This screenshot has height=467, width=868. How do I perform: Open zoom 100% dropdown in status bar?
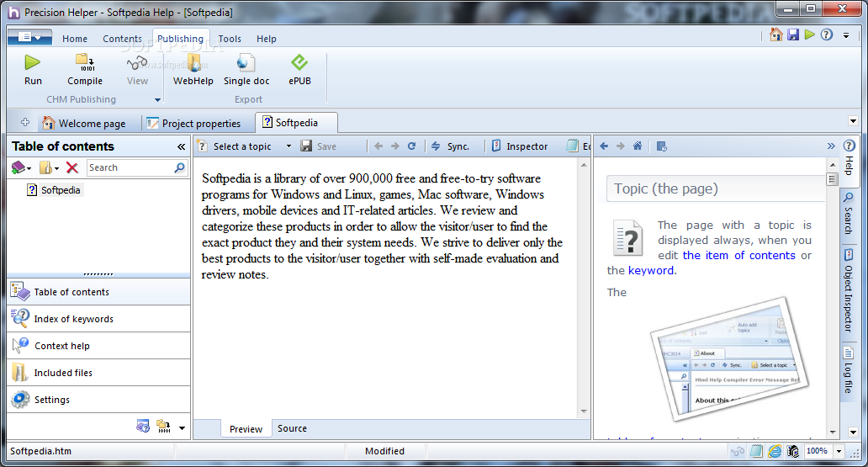point(839,452)
